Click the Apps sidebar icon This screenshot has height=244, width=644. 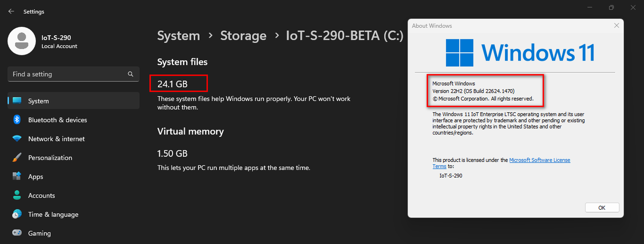17,176
